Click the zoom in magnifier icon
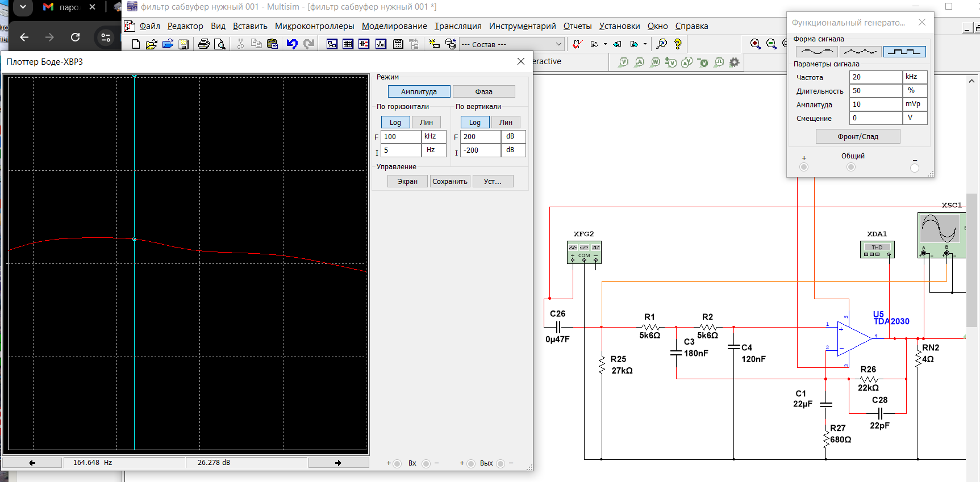Image resolution: width=980 pixels, height=482 pixels. pos(755,44)
